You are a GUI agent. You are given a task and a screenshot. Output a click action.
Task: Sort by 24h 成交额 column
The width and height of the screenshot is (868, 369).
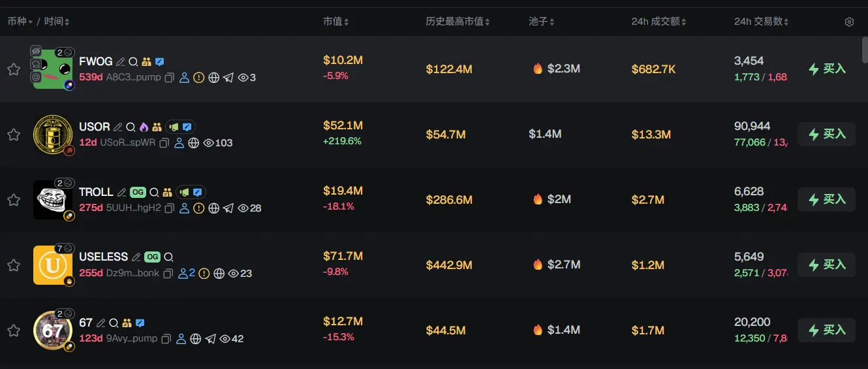659,22
